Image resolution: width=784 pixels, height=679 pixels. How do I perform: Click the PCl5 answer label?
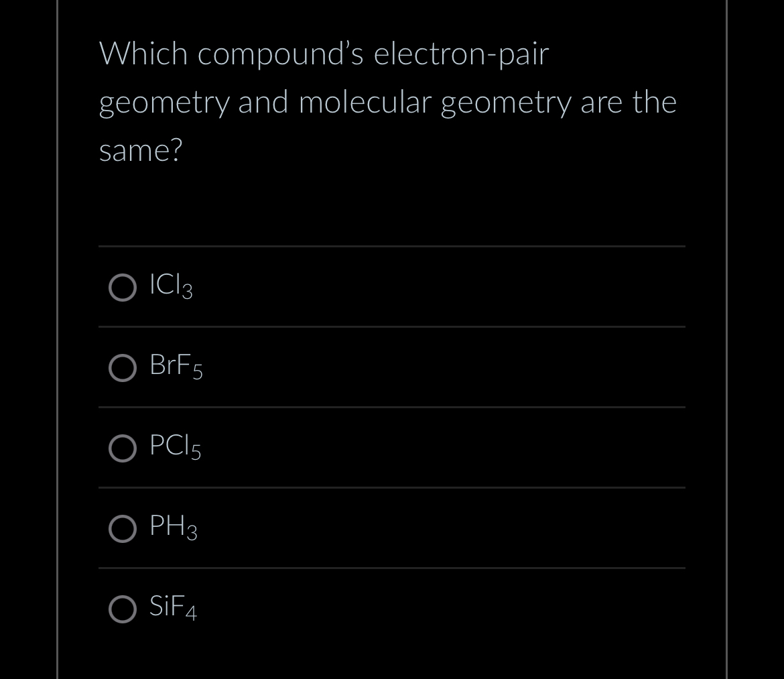click(x=174, y=446)
